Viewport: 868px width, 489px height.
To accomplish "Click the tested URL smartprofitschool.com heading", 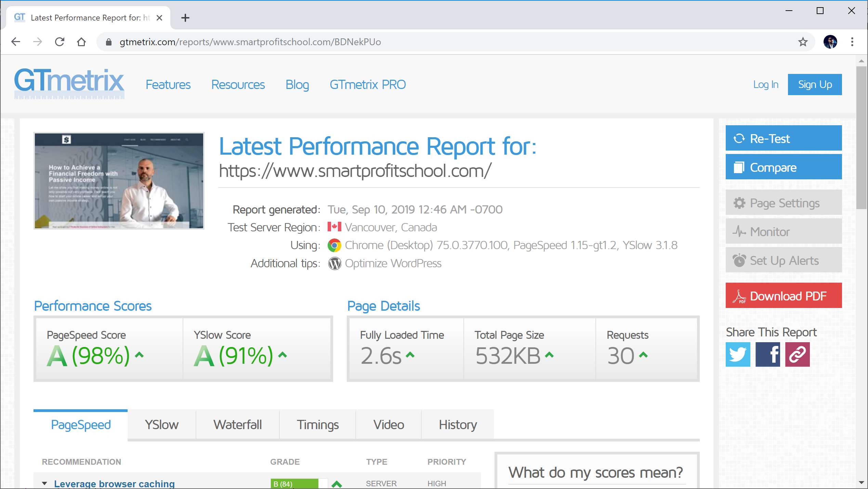I will (355, 170).
